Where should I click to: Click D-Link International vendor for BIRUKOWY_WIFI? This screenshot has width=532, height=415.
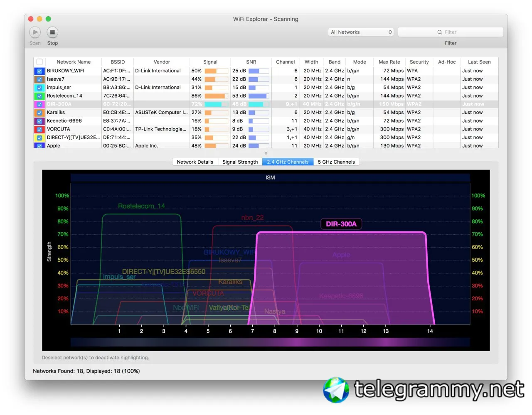click(158, 71)
